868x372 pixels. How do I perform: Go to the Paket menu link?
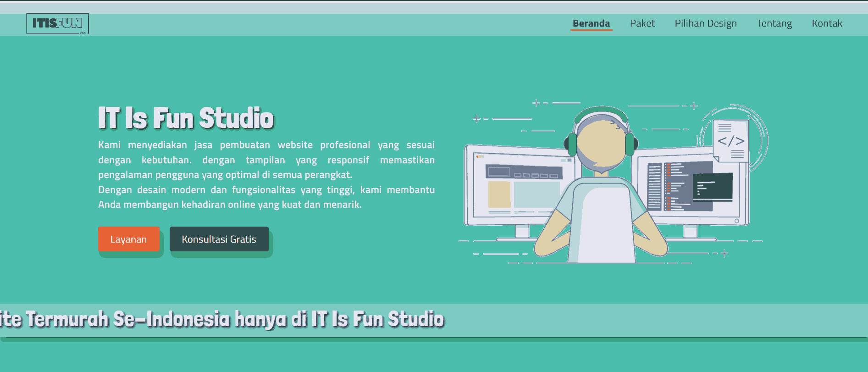click(642, 23)
